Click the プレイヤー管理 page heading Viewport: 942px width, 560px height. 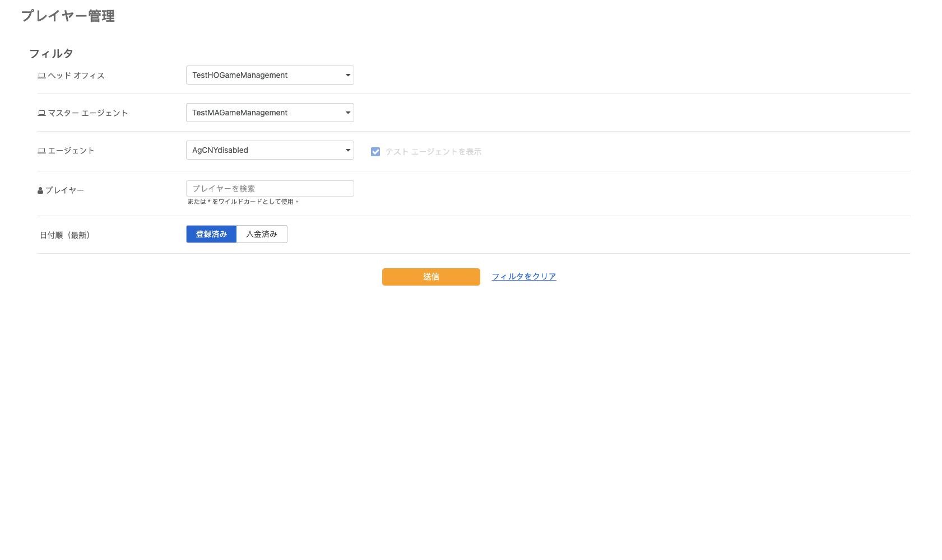pyautogui.click(x=68, y=16)
